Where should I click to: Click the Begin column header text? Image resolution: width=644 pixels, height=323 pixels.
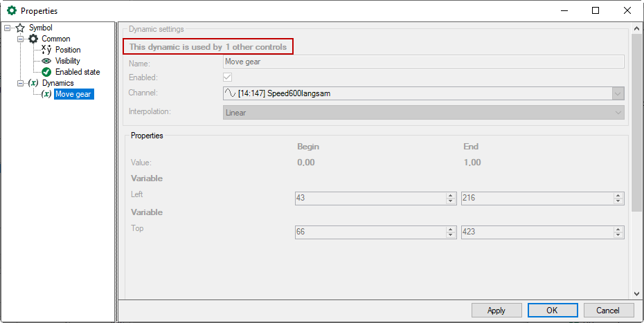tap(308, 147)
